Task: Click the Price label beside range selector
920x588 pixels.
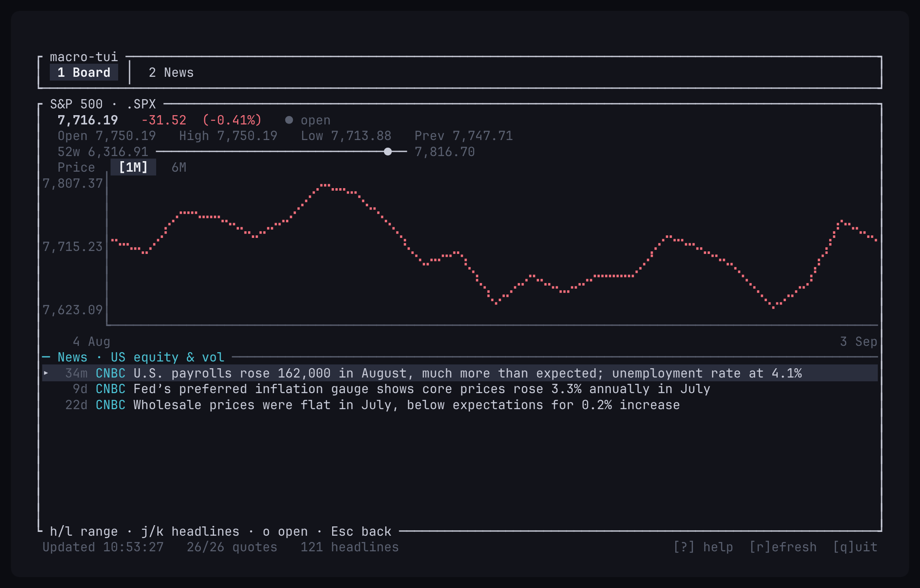Action: pyautogui.click(x=76, y=167)
